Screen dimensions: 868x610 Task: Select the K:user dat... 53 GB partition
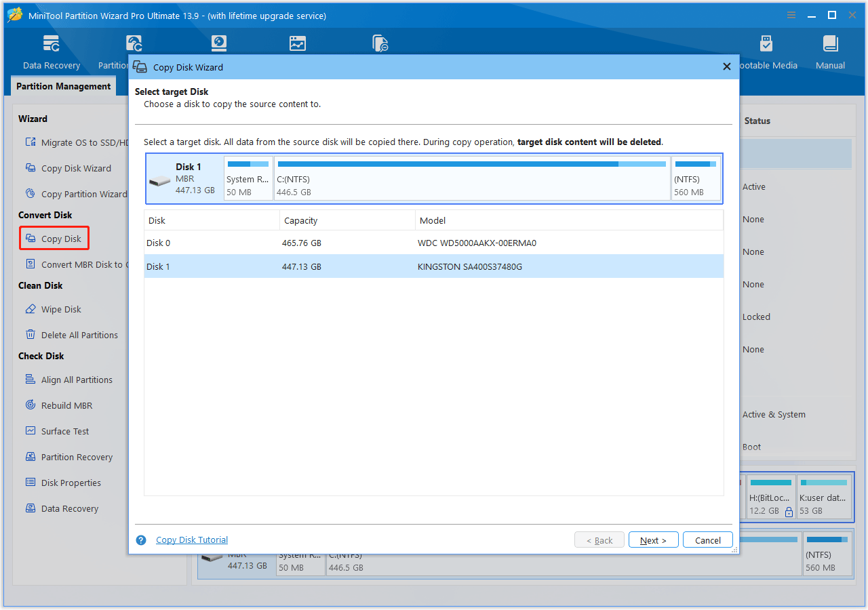click(x=823, y=497)
